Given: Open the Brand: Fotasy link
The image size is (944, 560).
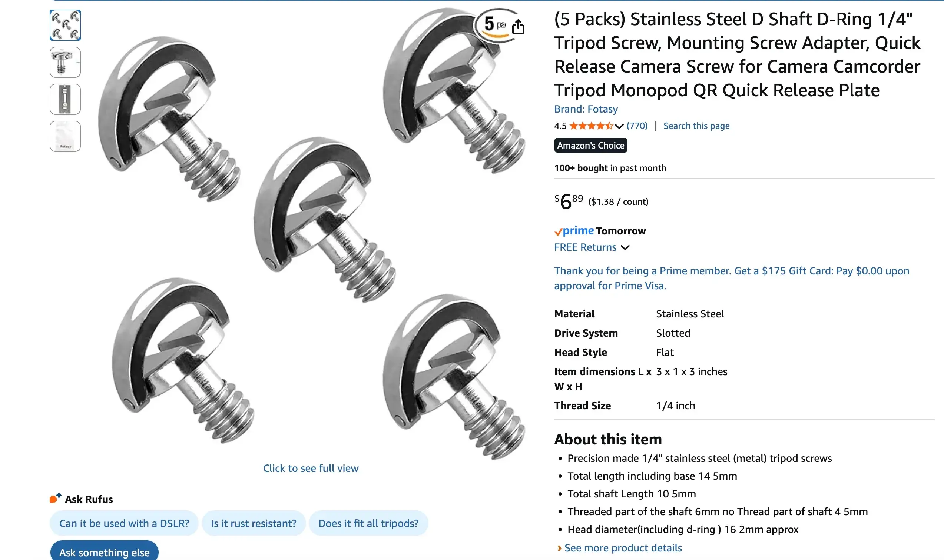Looking at the screenshot, I should coord(586,109).
